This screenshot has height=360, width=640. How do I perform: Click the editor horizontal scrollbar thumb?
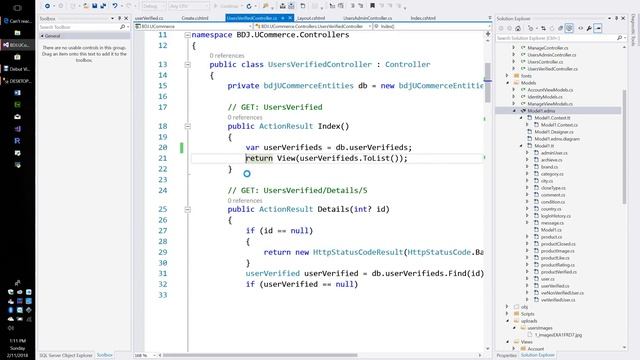[260, 356]
